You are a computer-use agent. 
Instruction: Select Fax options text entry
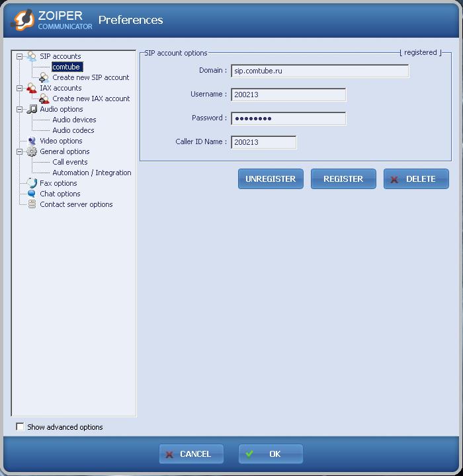point(58,183)
